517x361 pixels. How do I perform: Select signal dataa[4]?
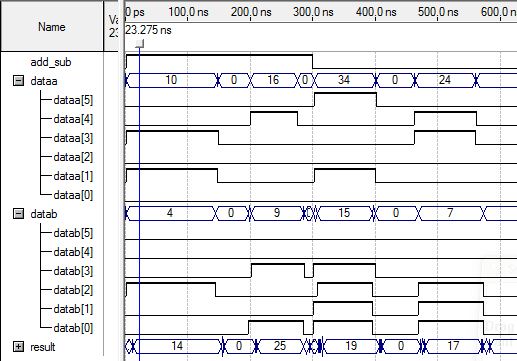[x=73, y=119]
